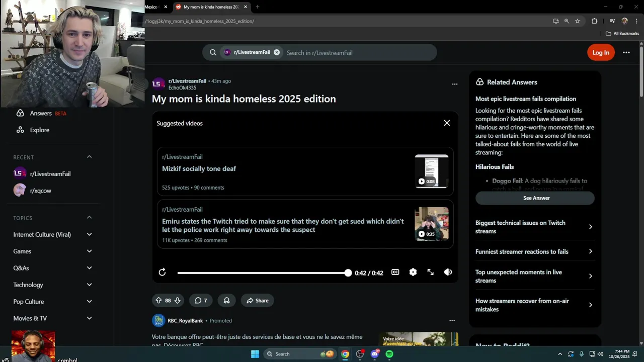This screenshot has width=644, height=362.
Task: Collapse the TOPICS section
Action: tap(89, 218)
